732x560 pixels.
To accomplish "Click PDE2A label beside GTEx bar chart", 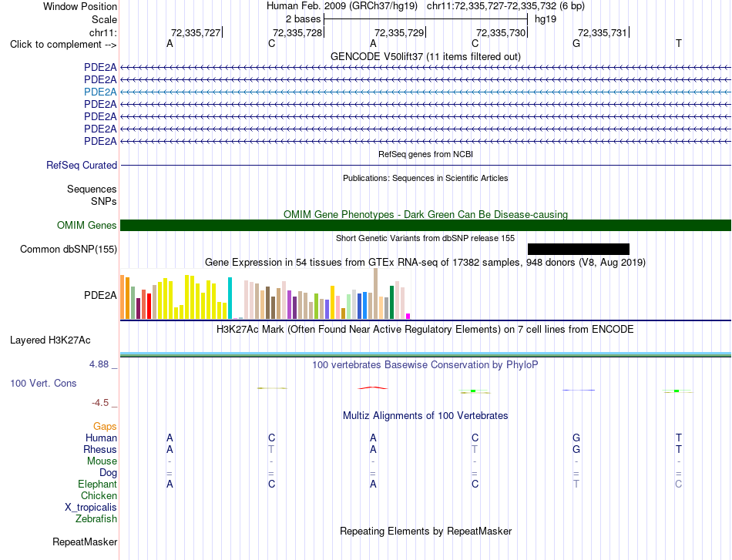I will (100, 295).
